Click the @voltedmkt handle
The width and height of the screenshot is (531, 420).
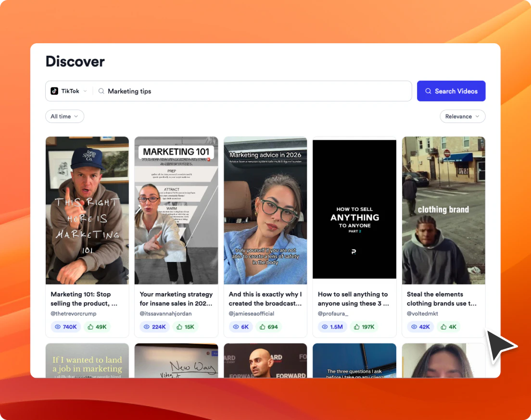click(422, 313)
